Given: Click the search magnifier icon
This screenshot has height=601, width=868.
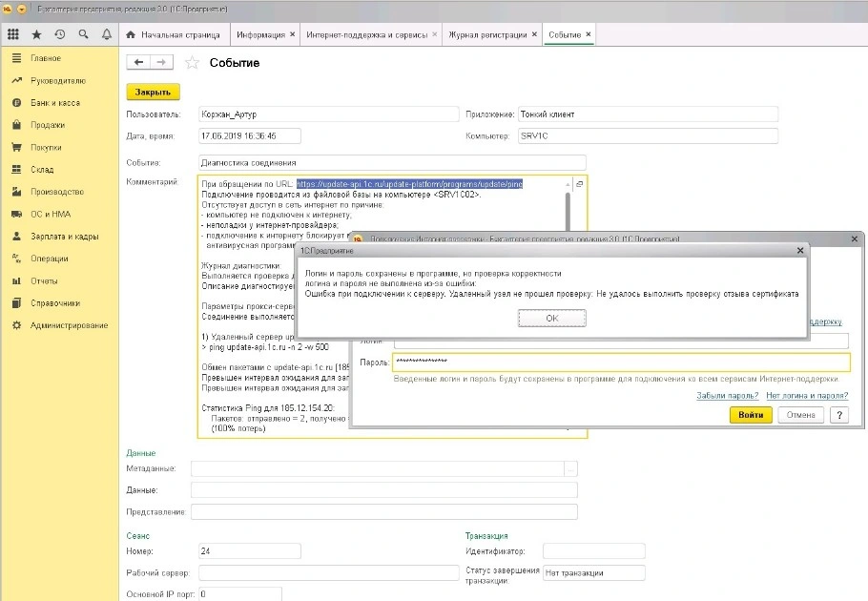Looking at the screenshot, I should pos(83,34).
